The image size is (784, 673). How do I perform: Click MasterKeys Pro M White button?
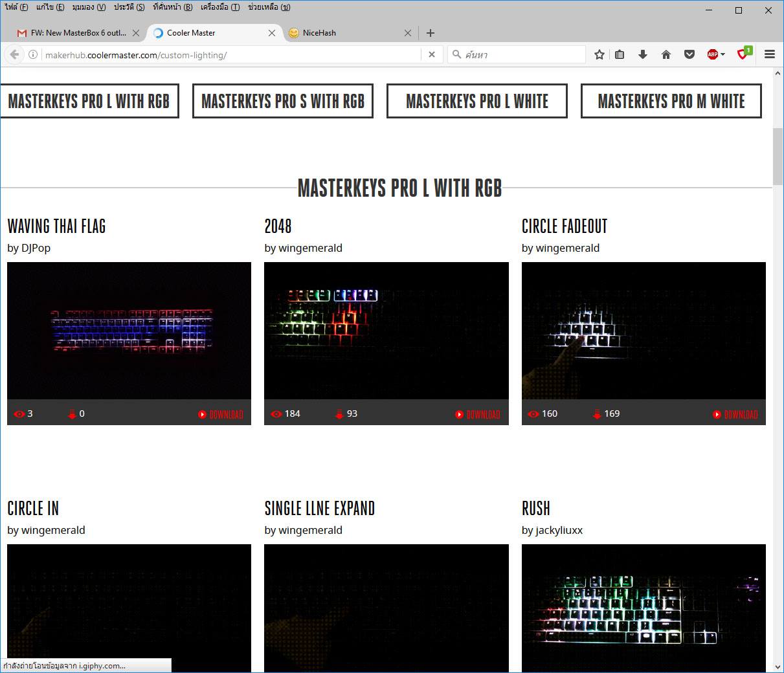[x=671, y=101]
